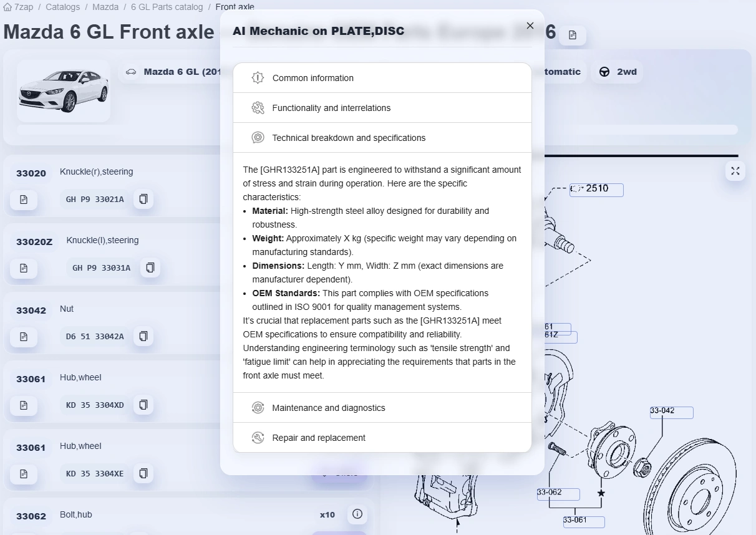Open the Mazda breadcrumb link

tap(105, 7)
